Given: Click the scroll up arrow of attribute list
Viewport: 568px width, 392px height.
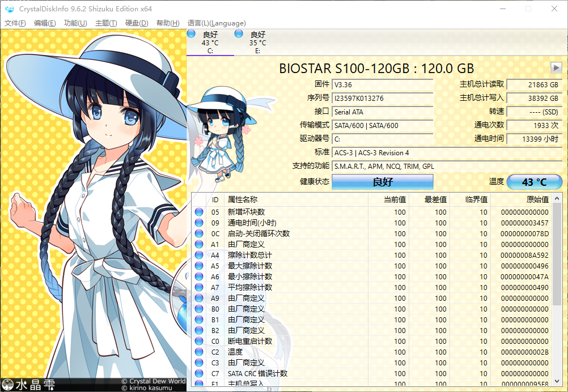Looking at the screenshot, I should pos(557,198).
